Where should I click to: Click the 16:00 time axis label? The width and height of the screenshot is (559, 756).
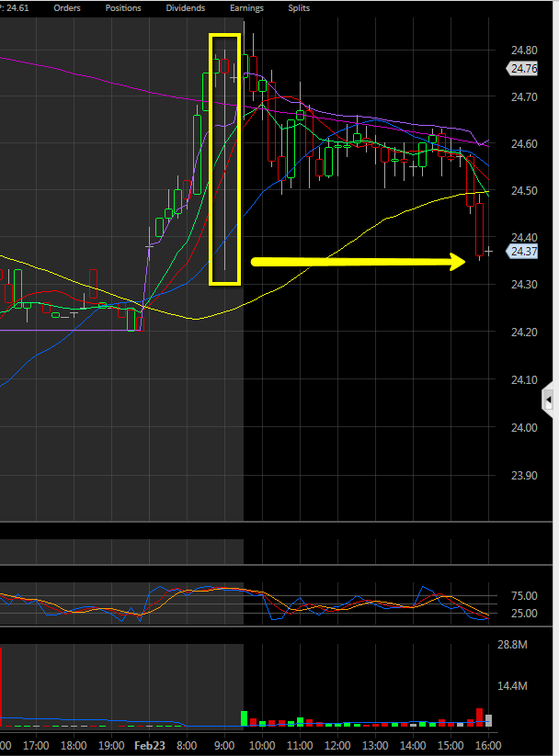tap(489, 745)
